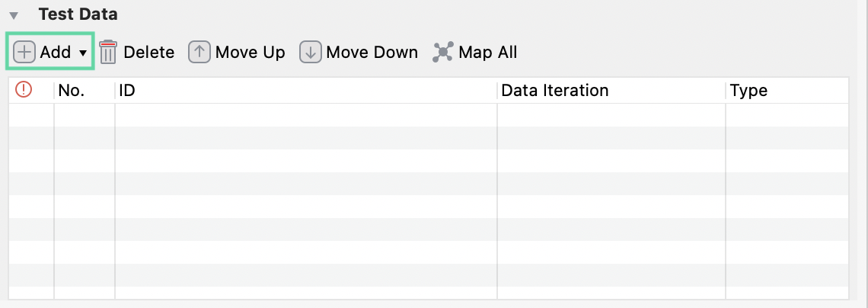Click the Add plus icon
The width and height of the screenshot is (868, 308).
point(24,52)
